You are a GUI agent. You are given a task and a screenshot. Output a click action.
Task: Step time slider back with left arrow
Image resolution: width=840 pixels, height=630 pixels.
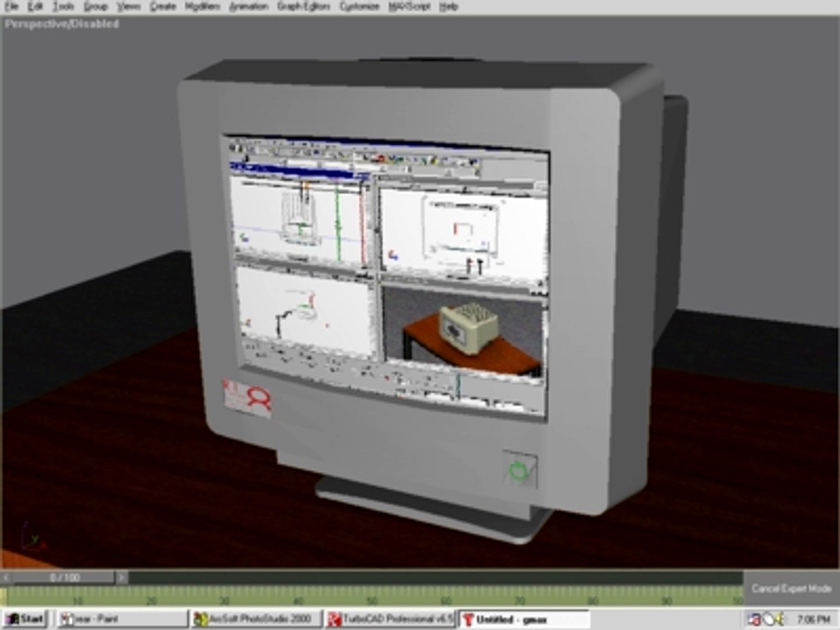(x=6, y=577)
